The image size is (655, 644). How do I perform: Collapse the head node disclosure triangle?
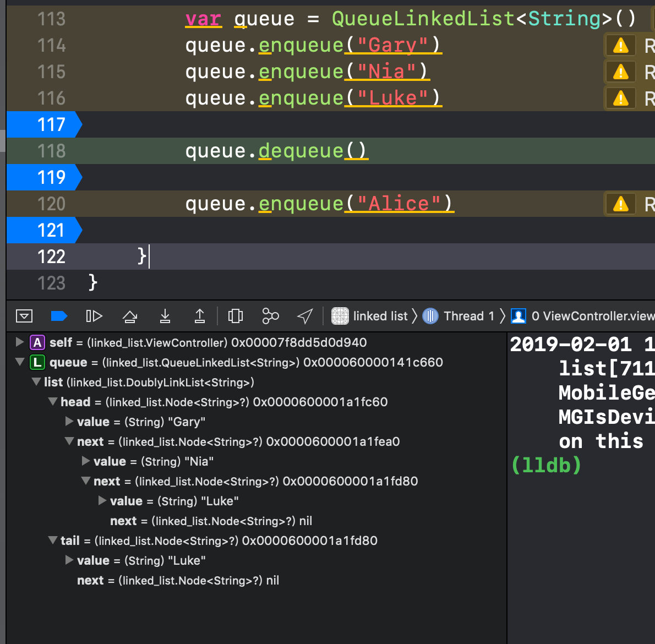pyautogui.click(x=53, y=402)
